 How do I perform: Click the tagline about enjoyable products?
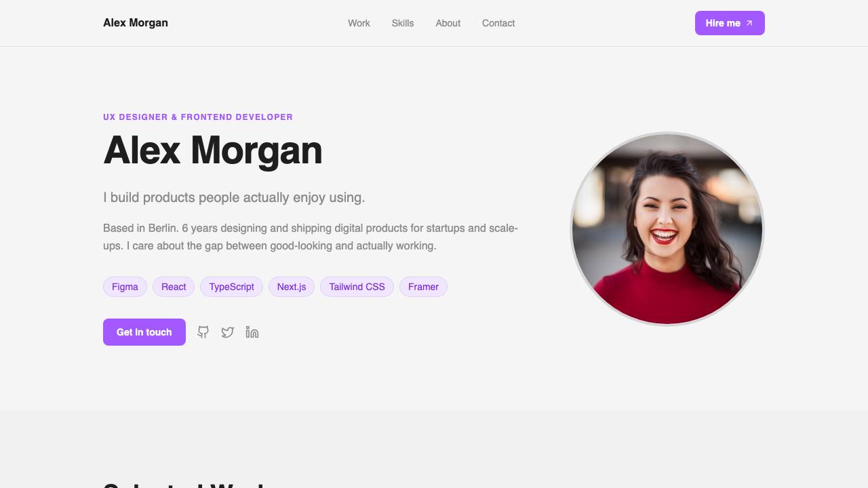tap(234, 197)
